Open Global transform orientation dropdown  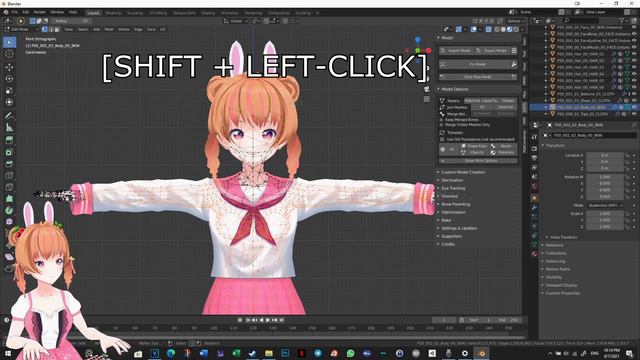click(236, 21)
